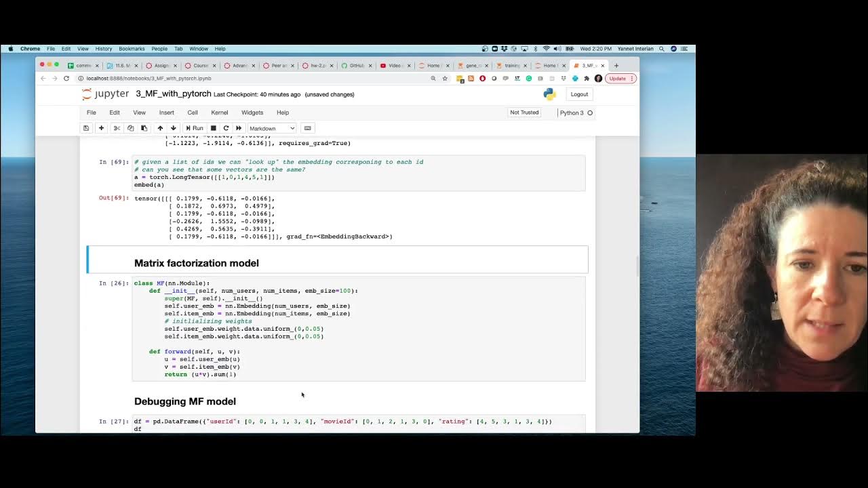Open History in macOS menu bar
The width and height of the screenshot is (868, 488).
click(x=104, y=49)
